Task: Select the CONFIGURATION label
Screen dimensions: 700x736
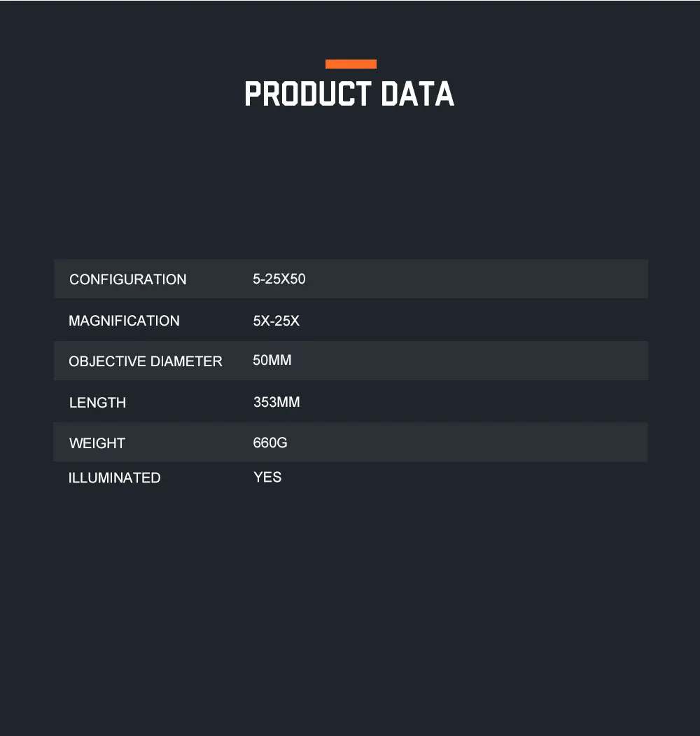Action: pyautogui.click(x=127, y=279)
